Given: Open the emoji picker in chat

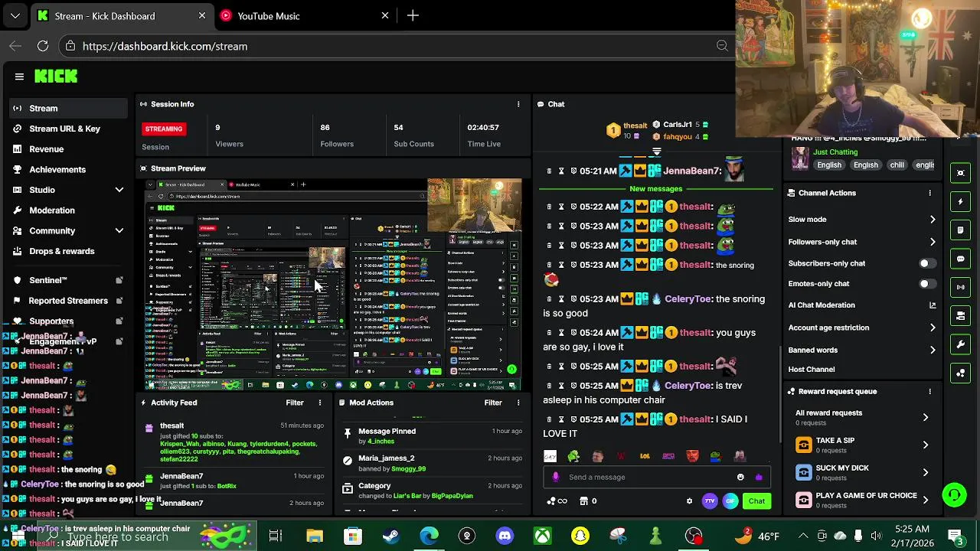Looking at the screenshot, I should point(740,477).
